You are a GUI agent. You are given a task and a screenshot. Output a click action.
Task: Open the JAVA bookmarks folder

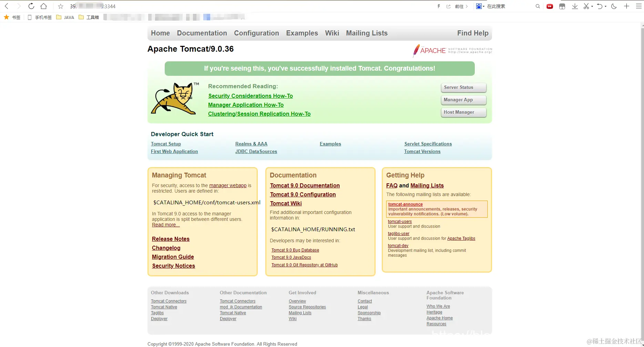[65, 17]
